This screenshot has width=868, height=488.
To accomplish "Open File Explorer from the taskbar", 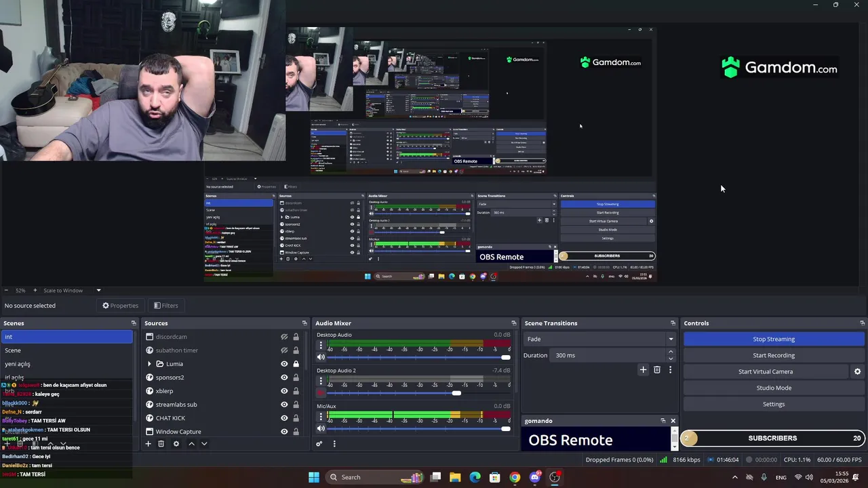I will [x=455, y=477].
